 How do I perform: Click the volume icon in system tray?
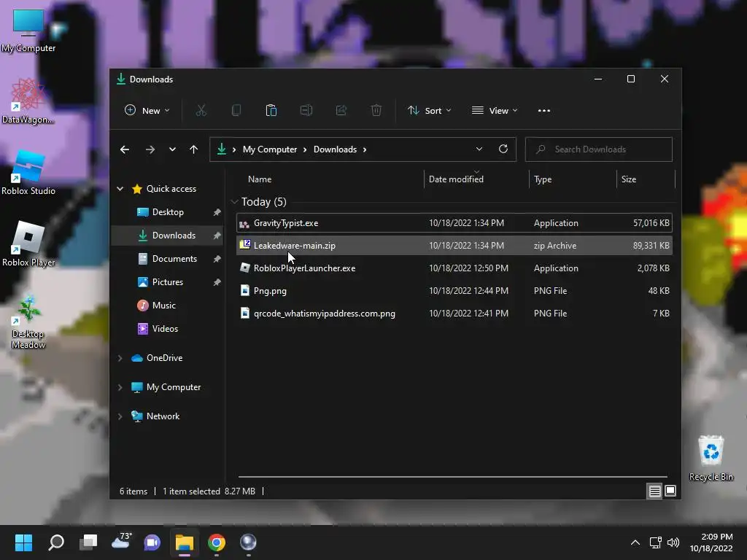(673, 542)
